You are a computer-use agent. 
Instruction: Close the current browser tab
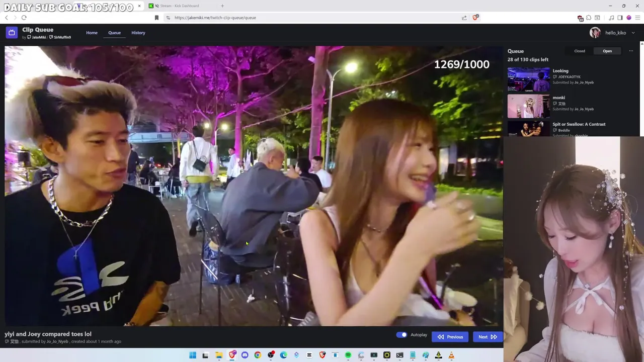click(x=139, y=6)
